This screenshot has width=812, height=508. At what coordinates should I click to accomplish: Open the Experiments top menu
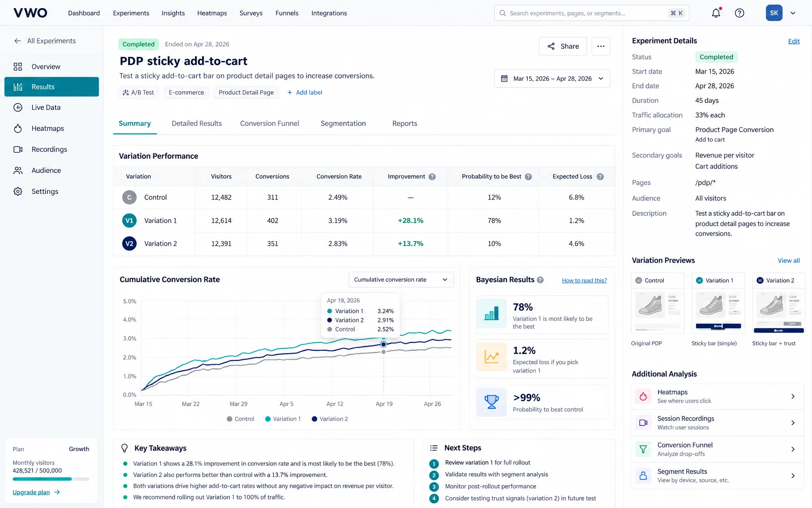click(131, 13)
